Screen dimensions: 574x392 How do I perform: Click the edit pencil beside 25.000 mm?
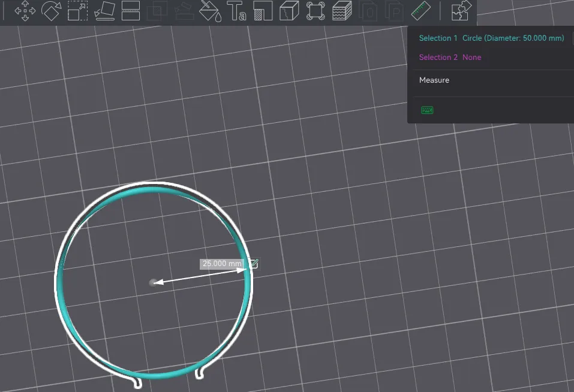[254, 264]
